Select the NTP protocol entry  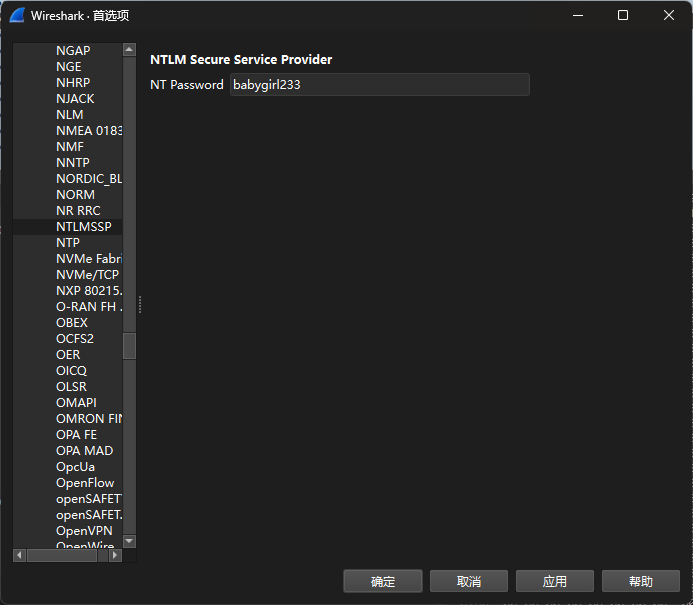pos(68,243)
